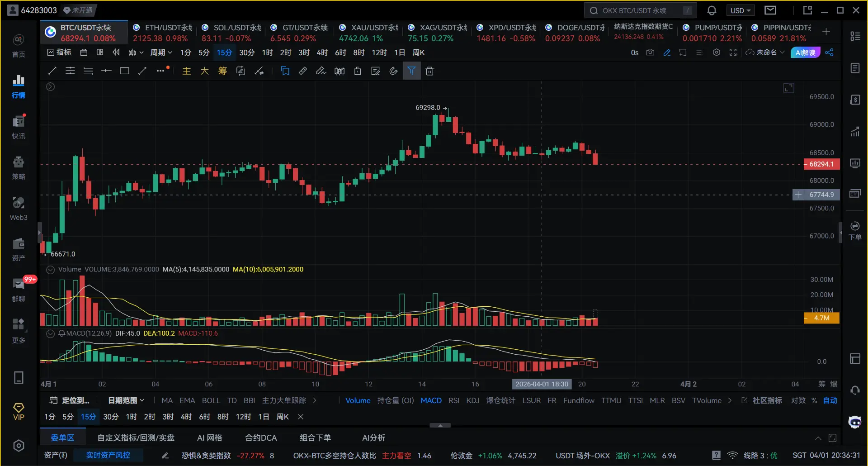Viewport: 868px width, 466px height.
Task: Click the OKX BTC/USDT 永续 search field
Action: pos(640,10)
